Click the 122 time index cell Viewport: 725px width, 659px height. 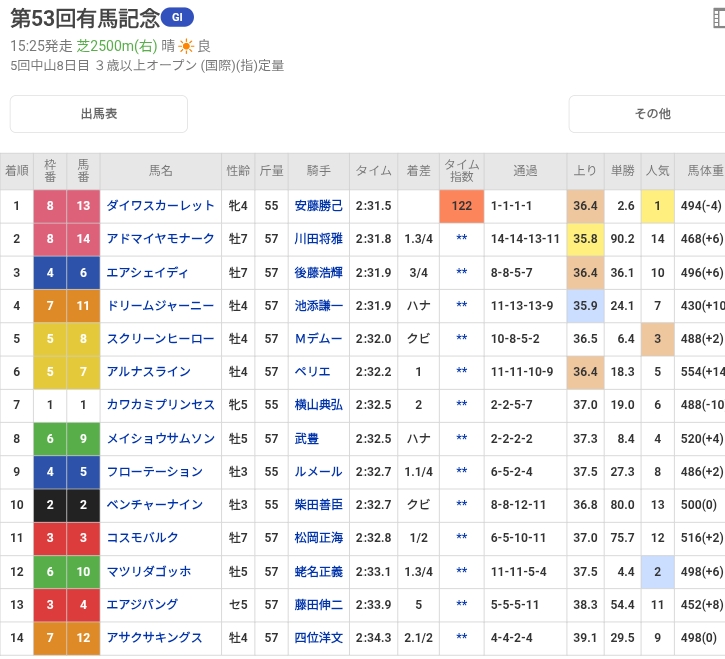point(462,206)
